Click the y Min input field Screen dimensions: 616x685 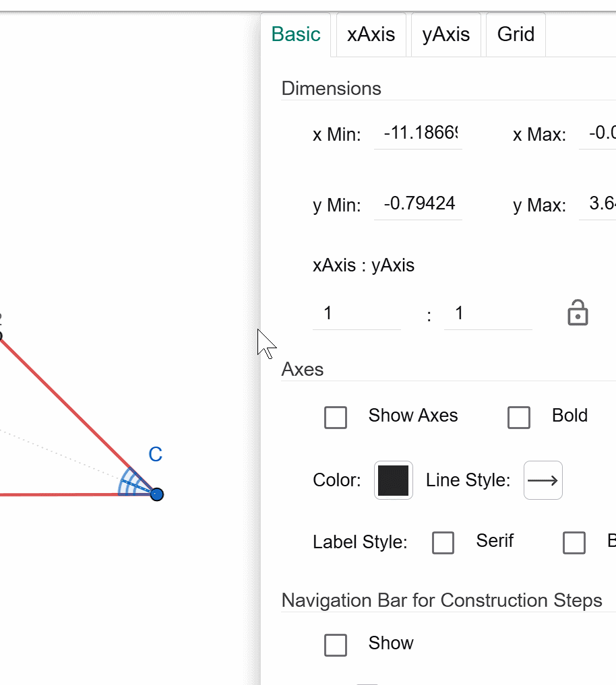tap(418, 204)
